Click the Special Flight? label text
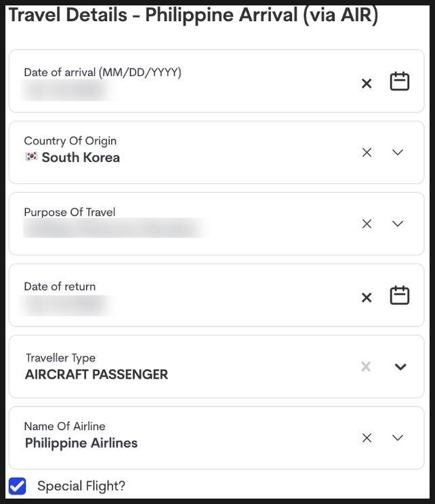 [81, 486]
